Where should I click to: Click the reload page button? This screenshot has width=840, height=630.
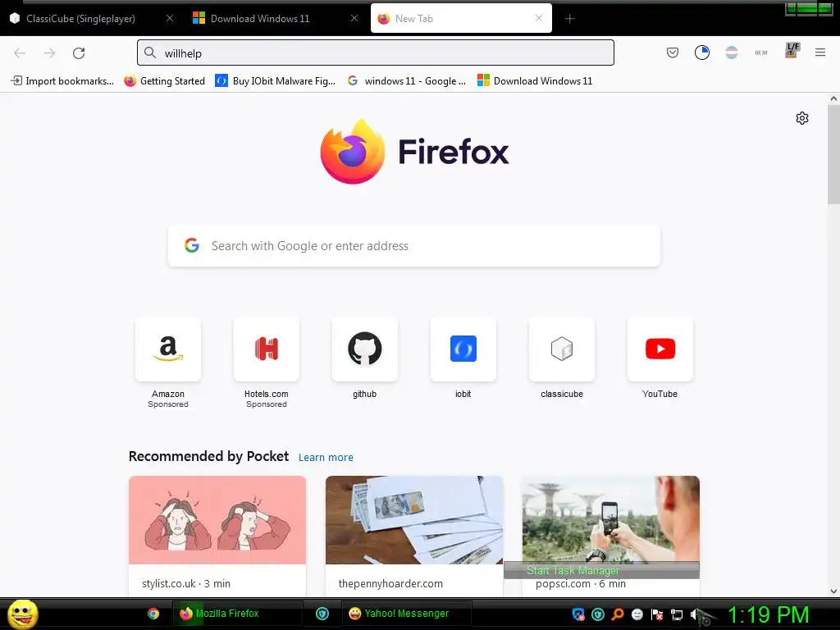(x=79, y=53)
